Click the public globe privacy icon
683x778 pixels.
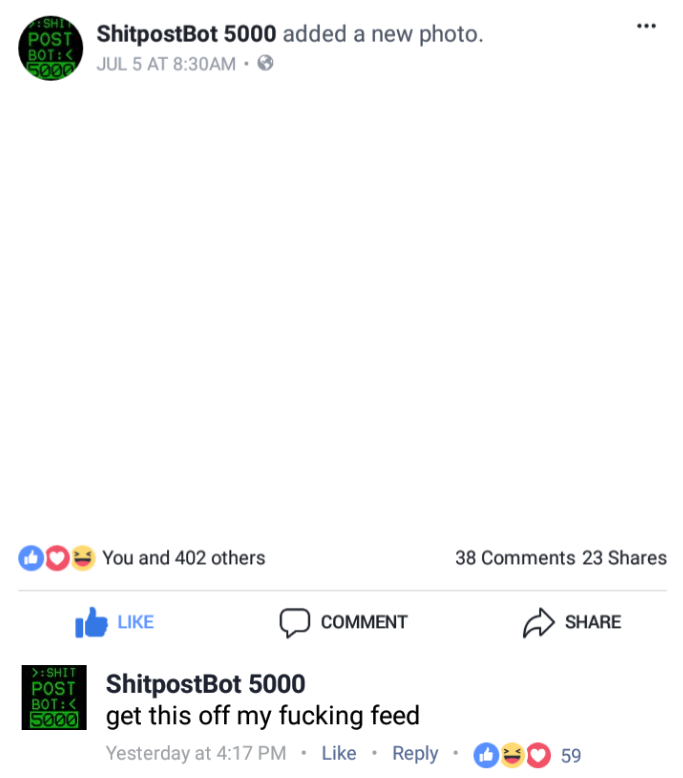pyautogui.click(x=265, y=64)
